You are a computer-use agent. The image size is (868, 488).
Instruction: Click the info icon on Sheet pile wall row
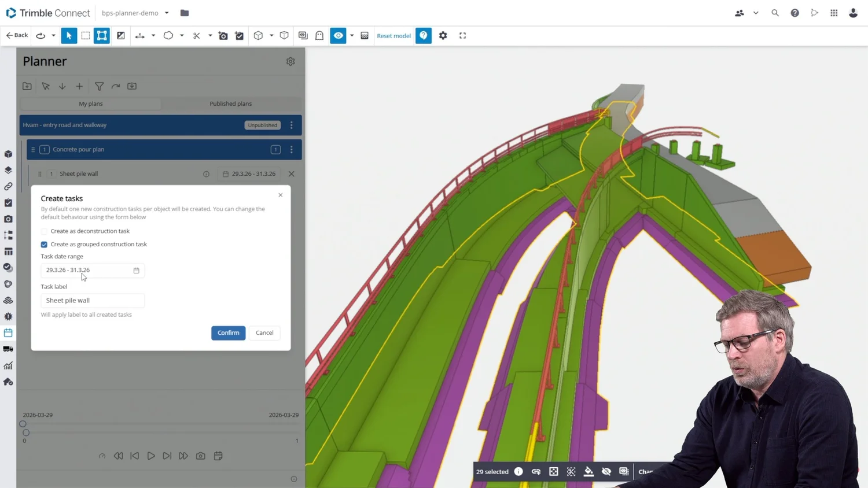click(206, 174)
